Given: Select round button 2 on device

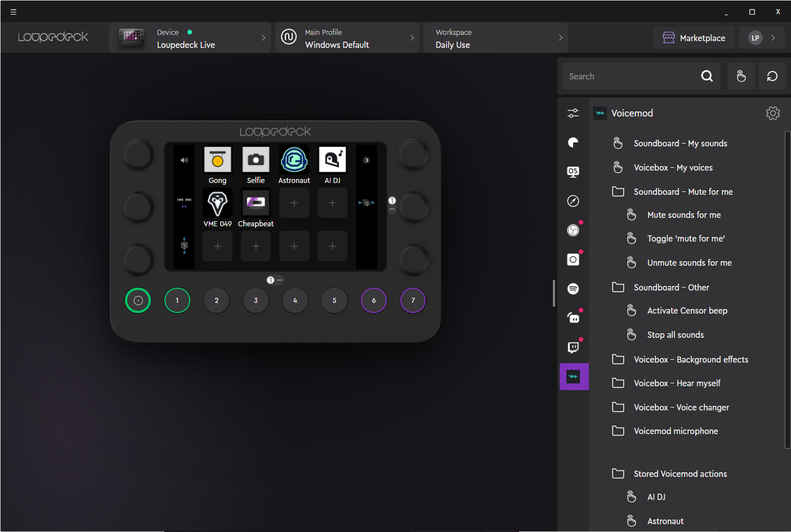Looking at the screenshot, I should point(216,300).
